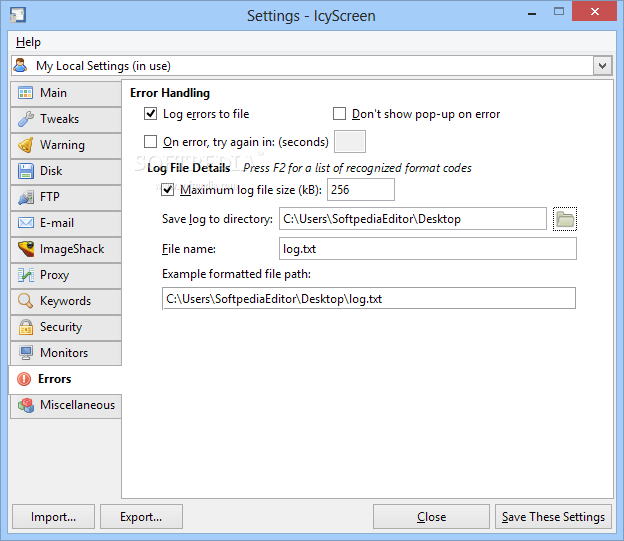Click the File name field with log.txt

[428, 249]
